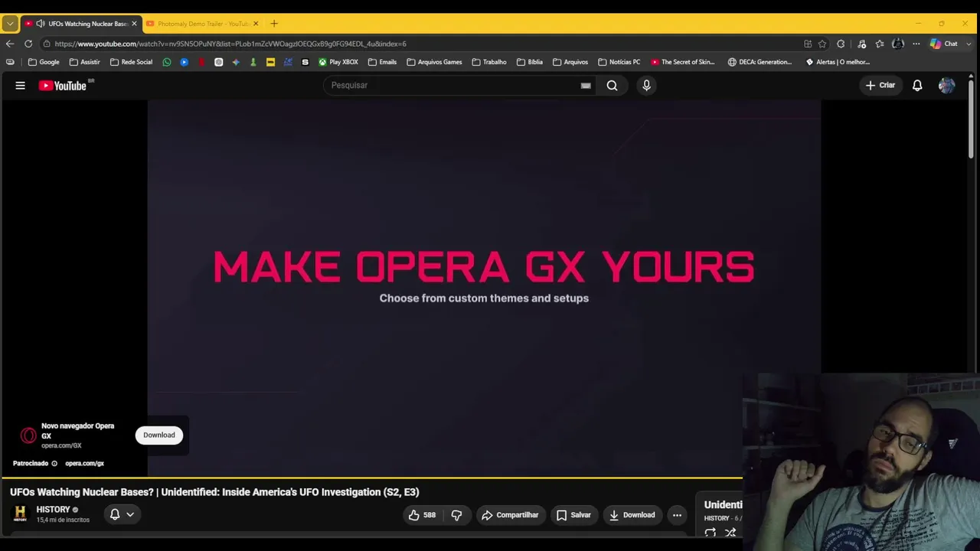This screenshot has height=551, width=980.
Task: Click the Opera GX ad video area
Action: click(484, 289)
